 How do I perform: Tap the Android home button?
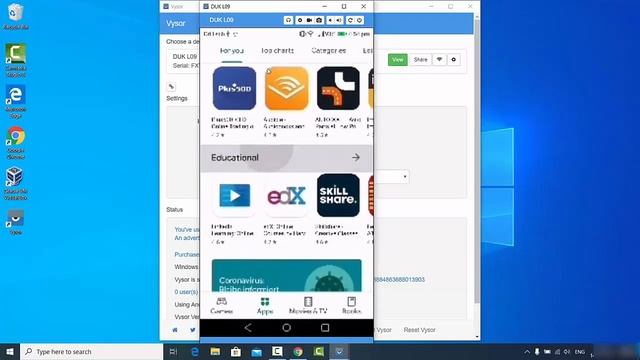(x=287, y=328)
